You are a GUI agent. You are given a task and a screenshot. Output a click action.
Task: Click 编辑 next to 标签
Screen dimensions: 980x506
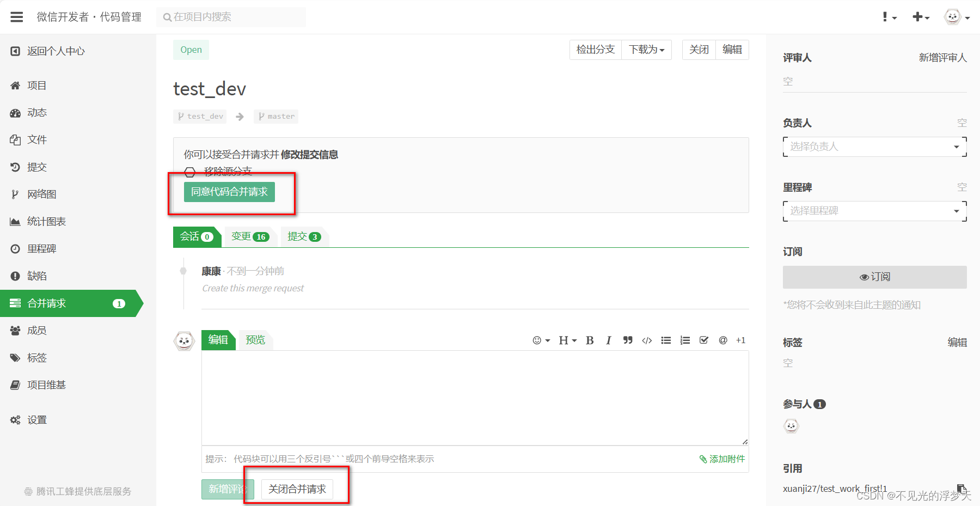pos(957,343)
